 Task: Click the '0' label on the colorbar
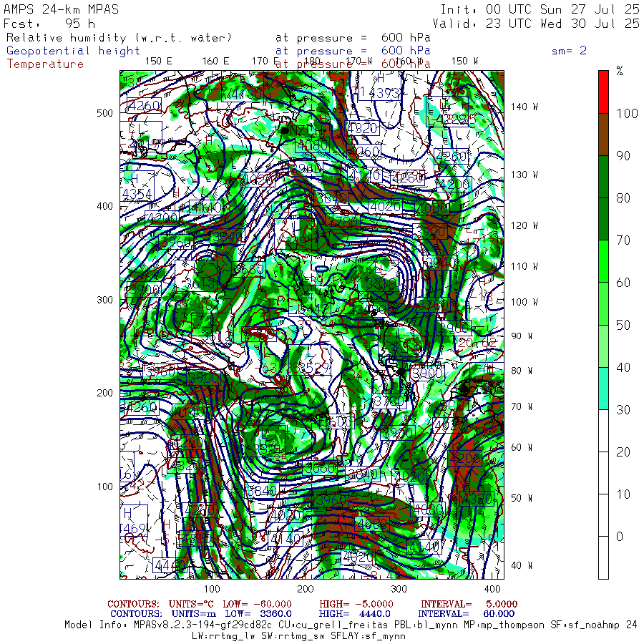(620, 537)
